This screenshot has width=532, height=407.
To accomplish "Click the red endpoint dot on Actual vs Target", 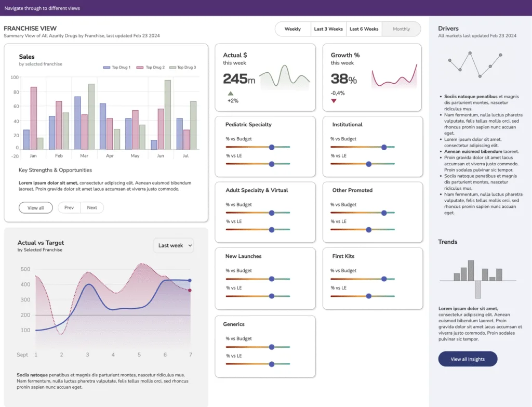I will click(x=190, y=291).
